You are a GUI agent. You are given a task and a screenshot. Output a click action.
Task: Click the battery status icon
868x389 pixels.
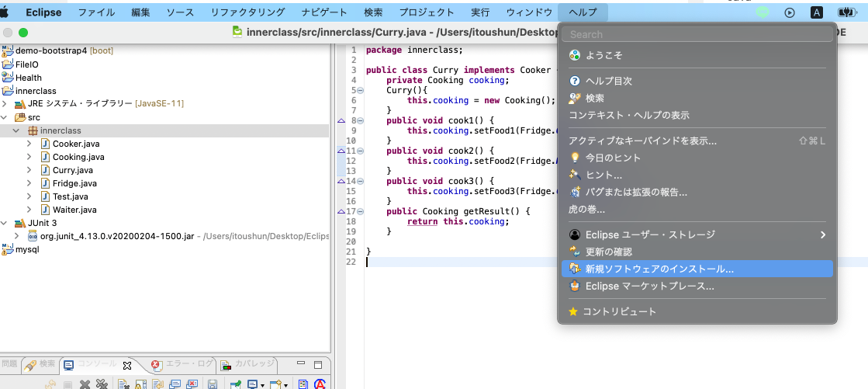pos(847,12)
